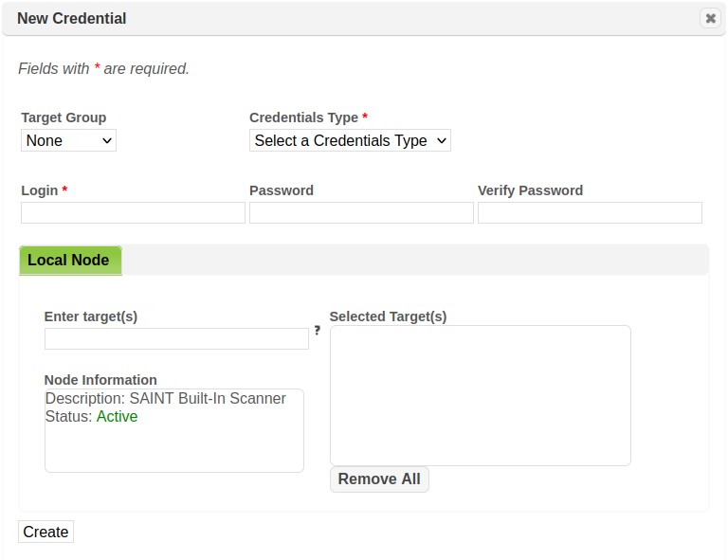Click the question mark help icon
Image resolution: width=728 pixels, height=560 pixels.
pos(318,331)
